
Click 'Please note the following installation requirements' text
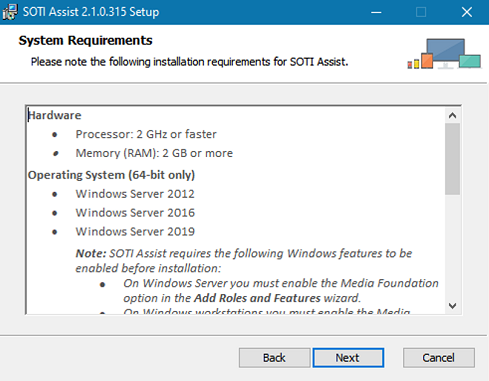pos(189,62)
